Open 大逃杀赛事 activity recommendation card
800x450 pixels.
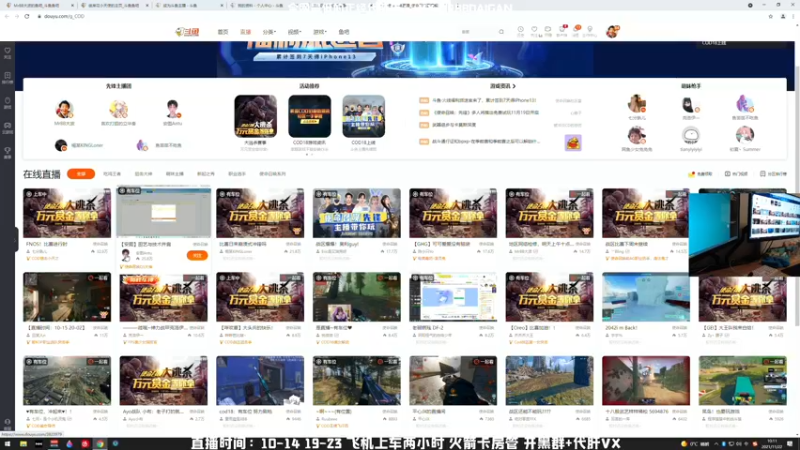tap(255, 116)
